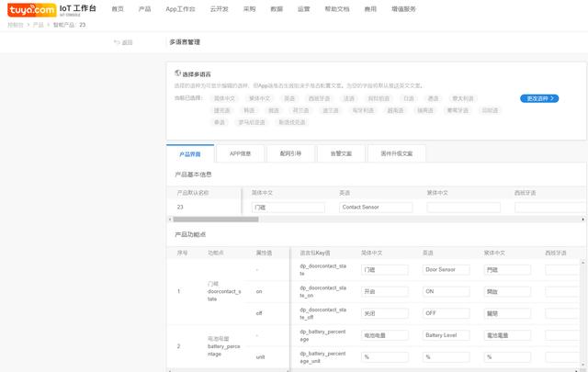This screenshot has height=372, width=588.
Task: Open 产品 in the top navigation bar
Action: coord(144,9)
